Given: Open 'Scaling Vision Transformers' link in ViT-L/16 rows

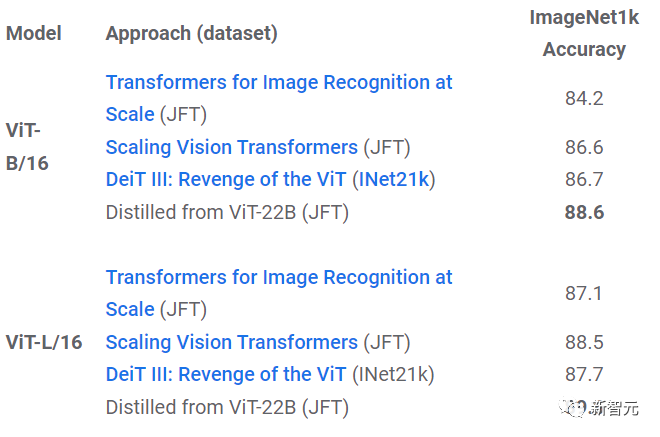Looking at the screenshot, I should point(231,342).
